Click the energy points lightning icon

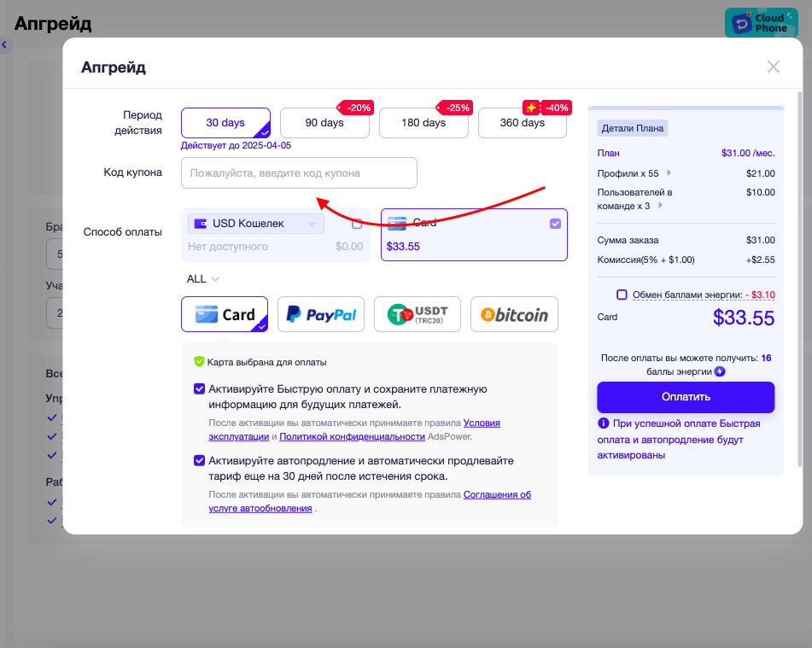(720, 371)
